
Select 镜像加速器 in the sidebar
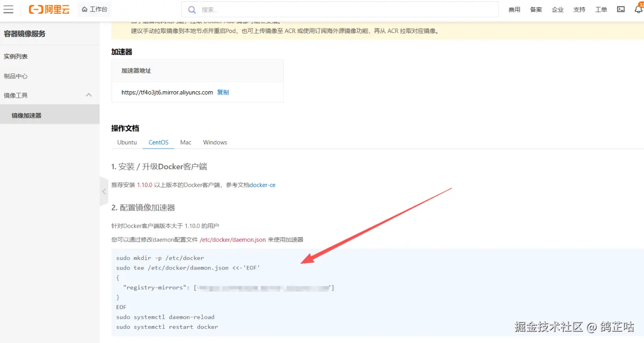(50, 116)
